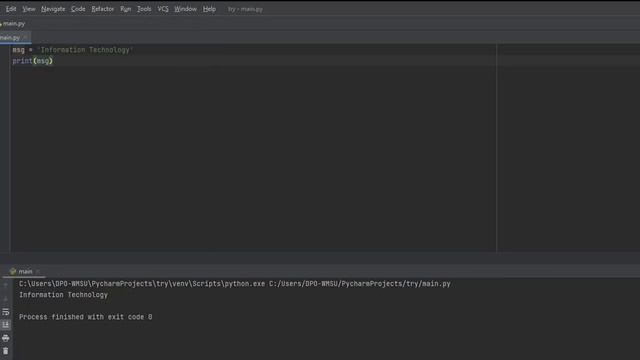
Task: Open the Refactor menu
Action: click(x=102, y=9)
